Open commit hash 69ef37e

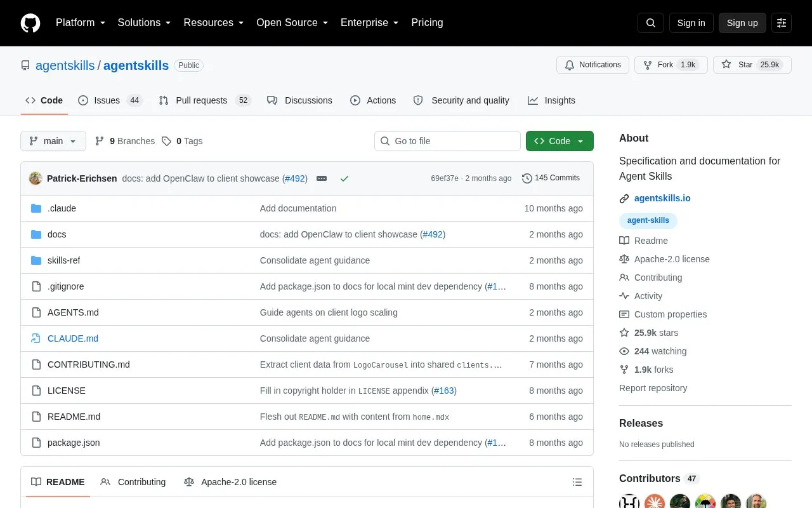445,178
